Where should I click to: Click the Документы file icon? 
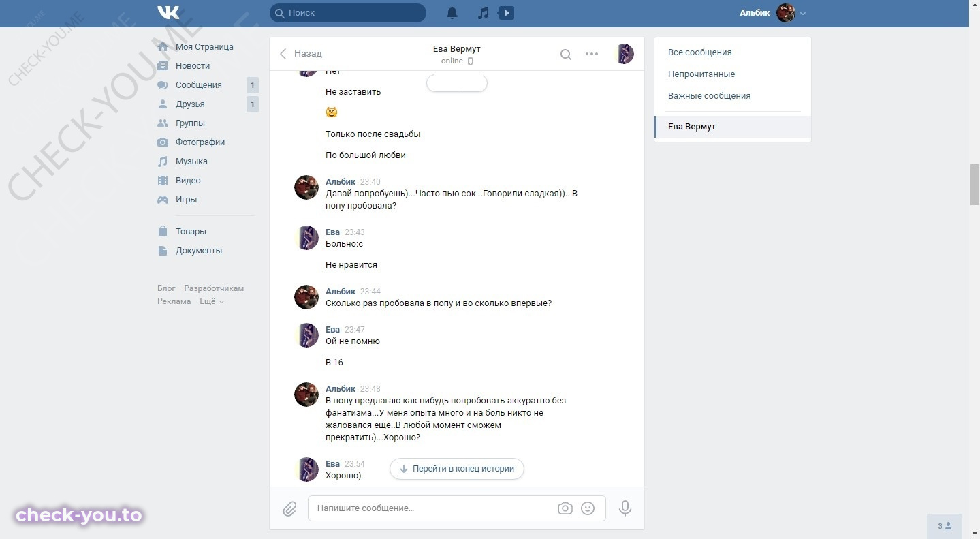(163, 251)
